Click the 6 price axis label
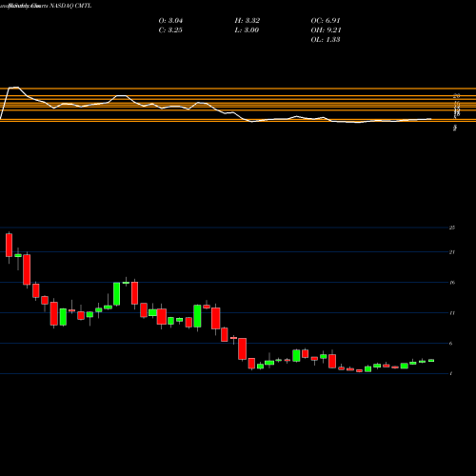 (451, 344)
